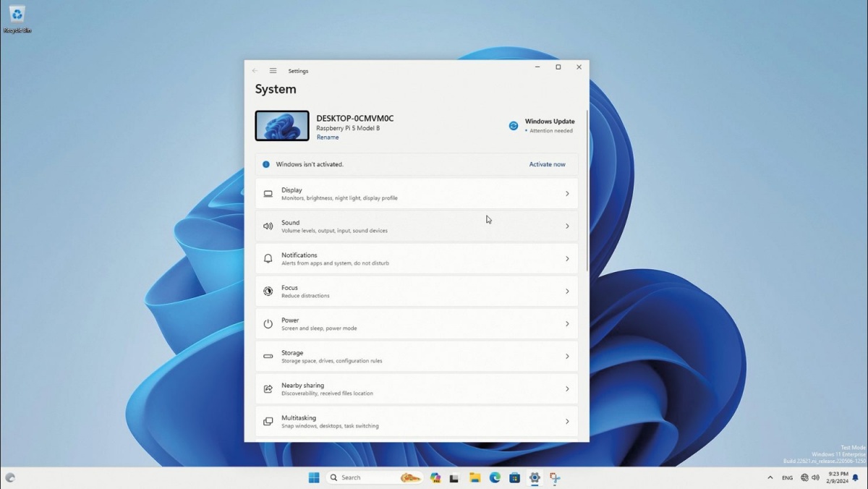
Task: Click the Notifications bell icon
Action: click(268, 259)
